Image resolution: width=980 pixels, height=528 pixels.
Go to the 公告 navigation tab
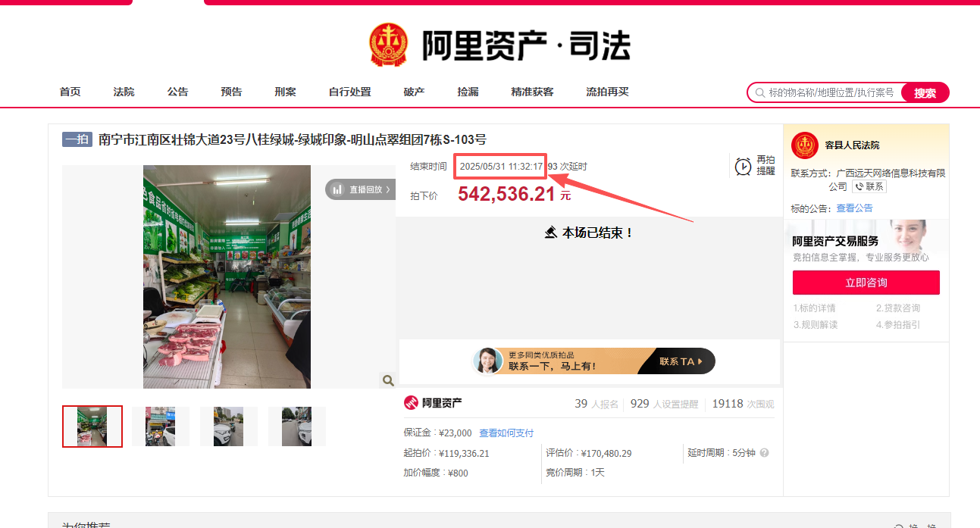pyautogui.click(x=177, y=92)
